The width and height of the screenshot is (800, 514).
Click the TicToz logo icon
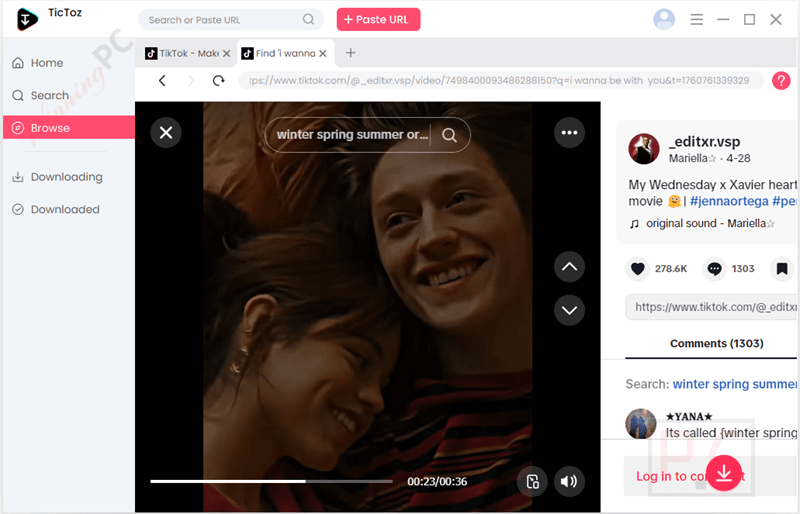(x=27, y=19)
